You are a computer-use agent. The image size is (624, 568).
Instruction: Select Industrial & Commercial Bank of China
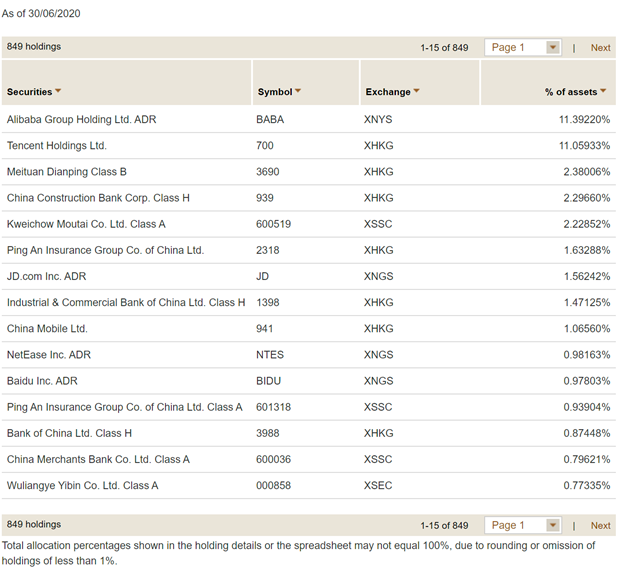(126, 303)
